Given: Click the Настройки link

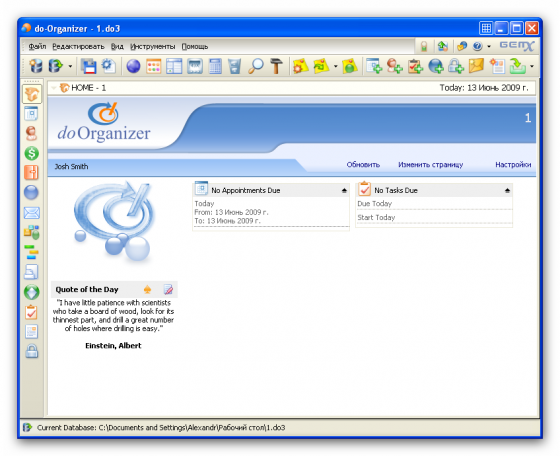Looking at the screenshot, I should tap(513, 165).
